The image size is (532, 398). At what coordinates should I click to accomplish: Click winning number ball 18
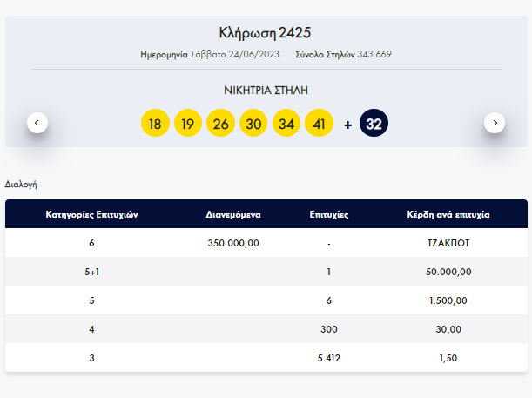click(155, 123)
